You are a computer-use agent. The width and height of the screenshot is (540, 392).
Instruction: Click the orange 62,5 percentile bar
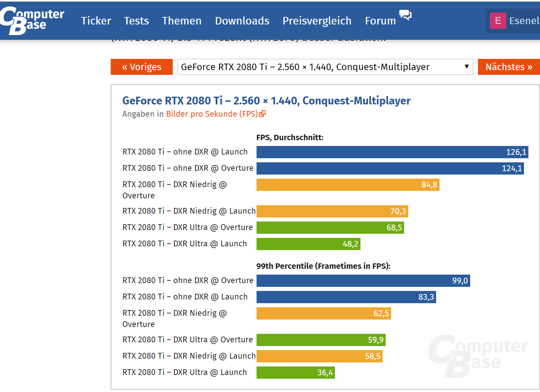point(324,313)
